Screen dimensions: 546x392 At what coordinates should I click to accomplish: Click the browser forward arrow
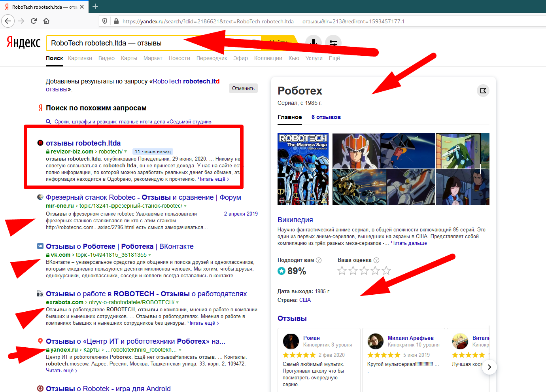pyautogui.click(x=21, y=21)
